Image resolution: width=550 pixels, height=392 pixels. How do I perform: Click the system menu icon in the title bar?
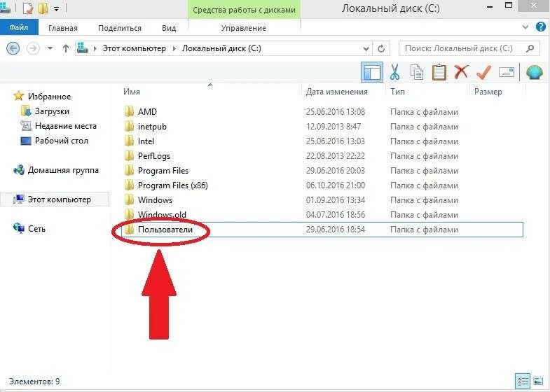5,8
